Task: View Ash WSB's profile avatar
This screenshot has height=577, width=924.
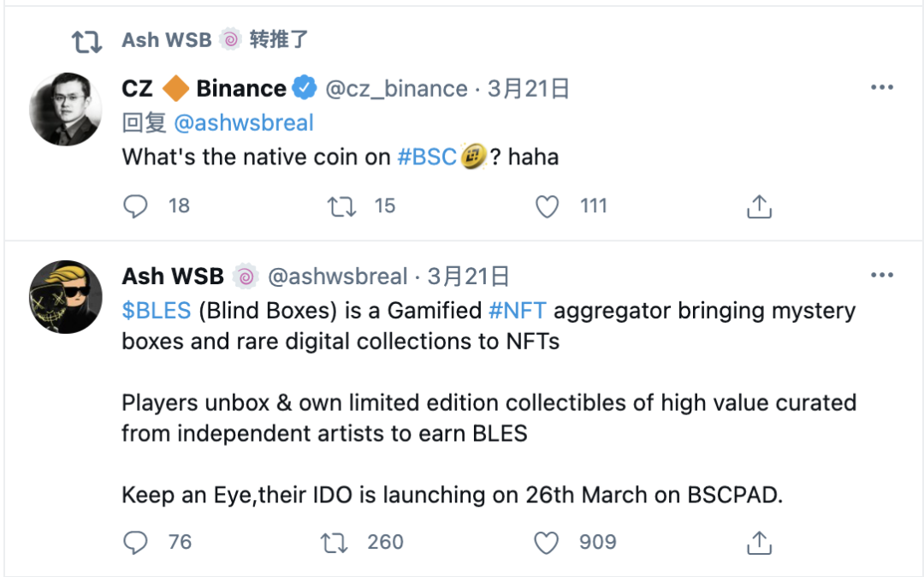Action: coord(66,296)
